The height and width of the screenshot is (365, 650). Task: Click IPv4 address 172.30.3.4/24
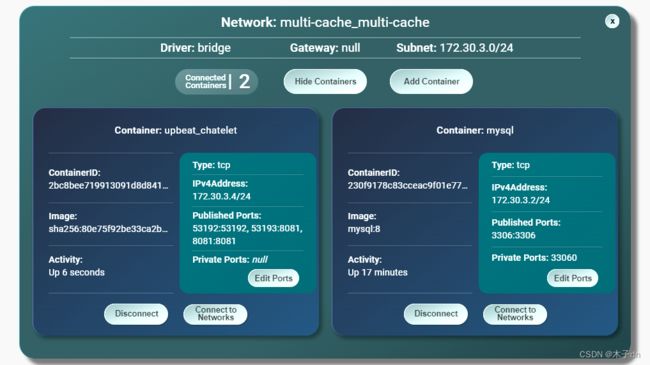pos(221,196)
